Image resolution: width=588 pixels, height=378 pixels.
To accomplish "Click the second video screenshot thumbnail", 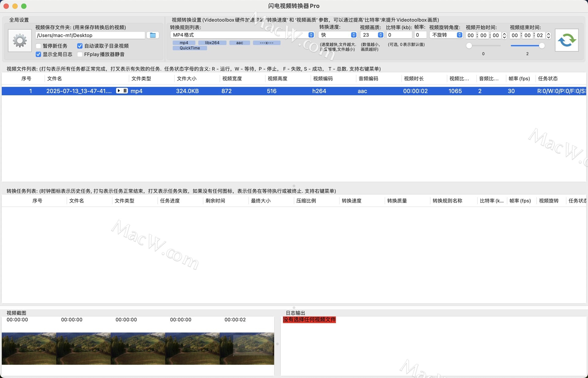I will coord(84,349).
